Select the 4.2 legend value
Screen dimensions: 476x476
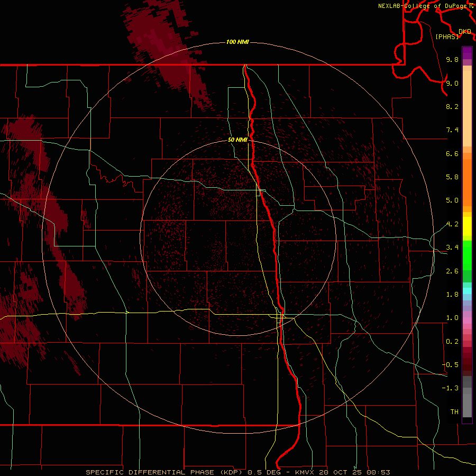pyautogui.click(x=452, y=224)
